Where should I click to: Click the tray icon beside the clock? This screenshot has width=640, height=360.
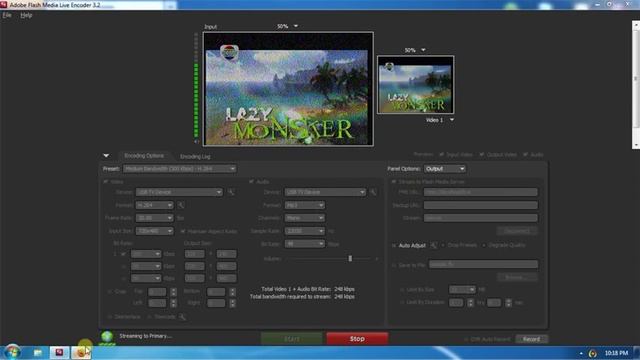pos(593,353)
